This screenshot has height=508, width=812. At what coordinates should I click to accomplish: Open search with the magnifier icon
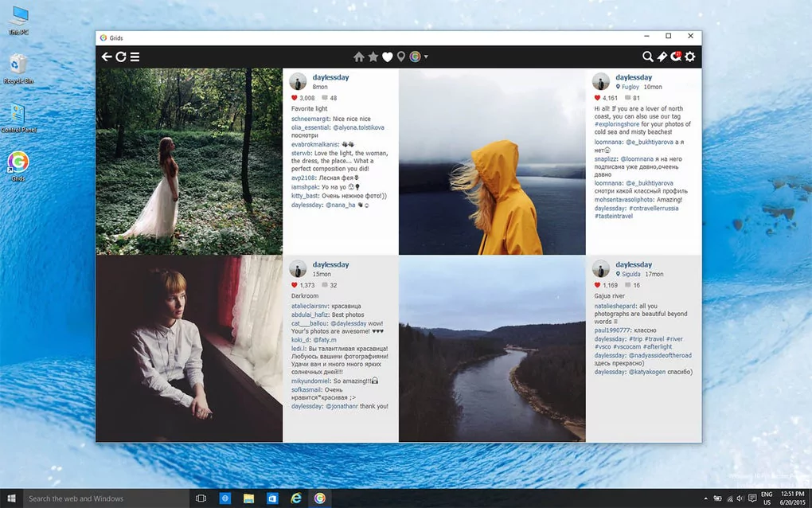pyautogui.click(x=648, y=57)
